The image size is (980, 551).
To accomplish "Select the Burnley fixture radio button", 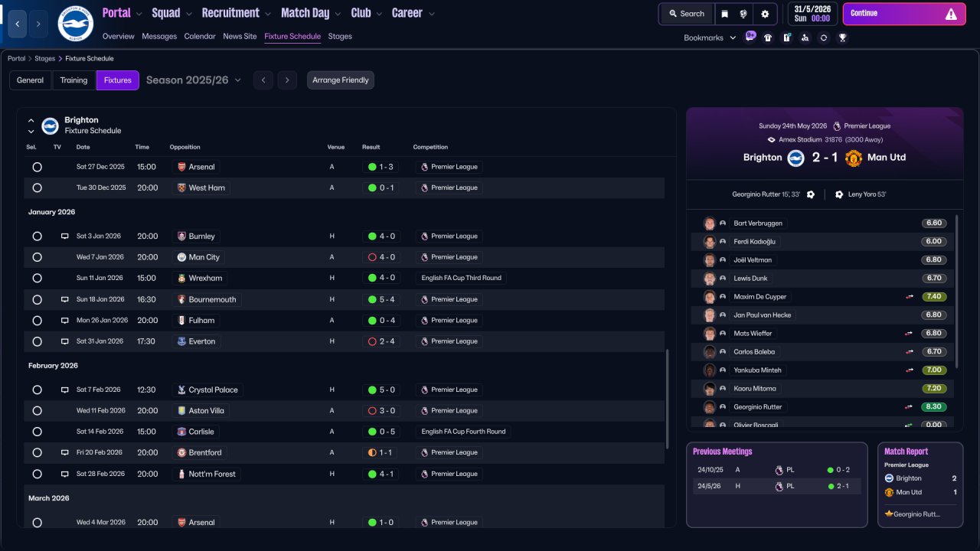I will [x=37, y=236].
